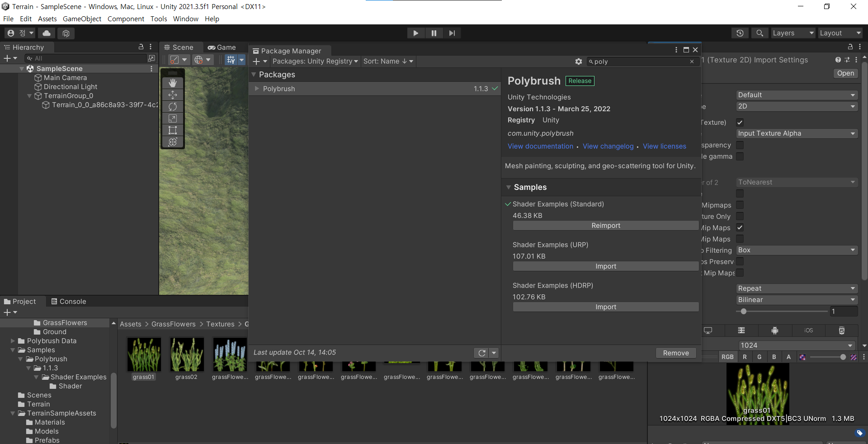Select standalone monitor platform tab in Inspector
The height and width of the screenshot is (444, 868).
(x=708, y=331)
